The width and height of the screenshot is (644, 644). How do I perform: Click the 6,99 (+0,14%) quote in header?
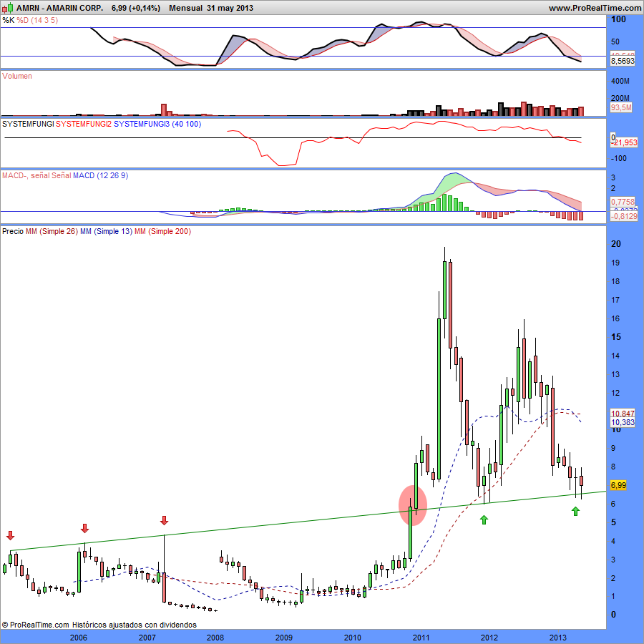[x=135, y=8]
